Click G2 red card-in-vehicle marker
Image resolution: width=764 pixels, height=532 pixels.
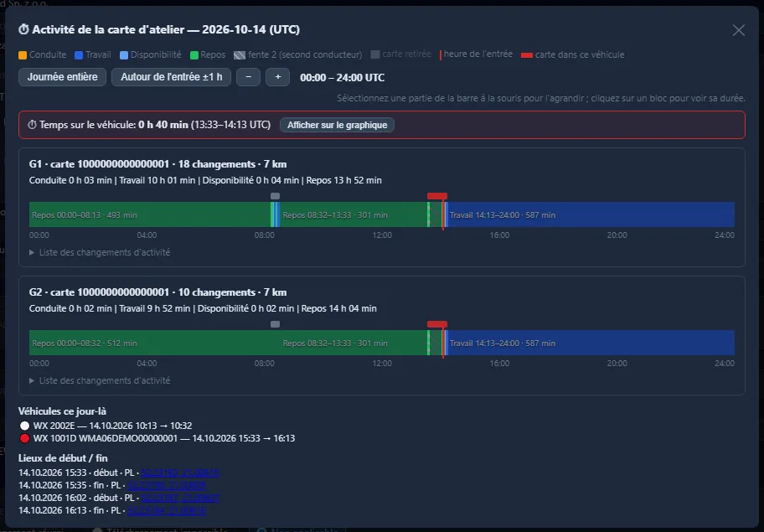point(437,324)
